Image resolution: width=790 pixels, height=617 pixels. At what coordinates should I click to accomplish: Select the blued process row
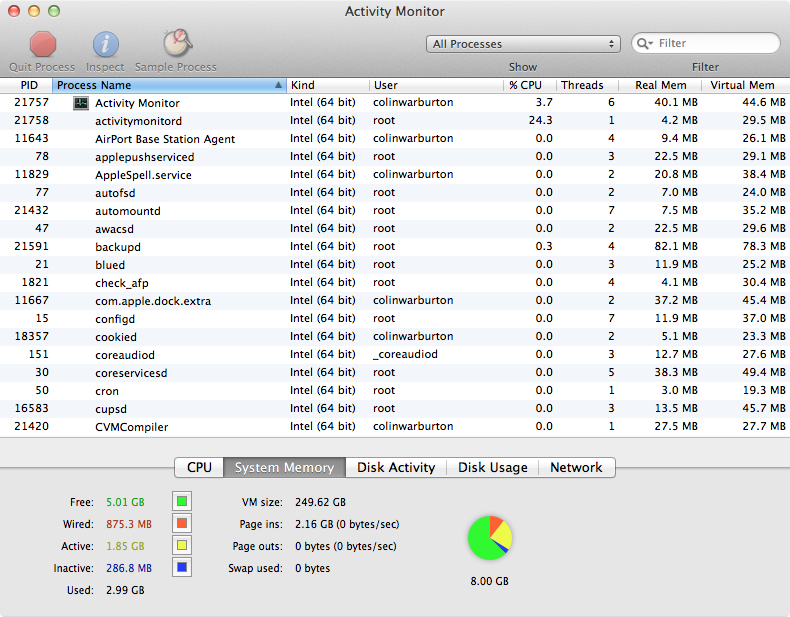coord(395,265)
